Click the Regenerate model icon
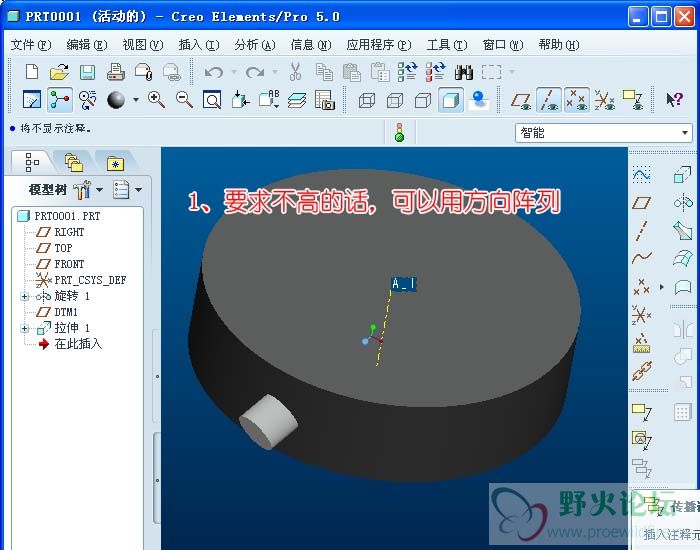700x550 pixels. (407, 72)
